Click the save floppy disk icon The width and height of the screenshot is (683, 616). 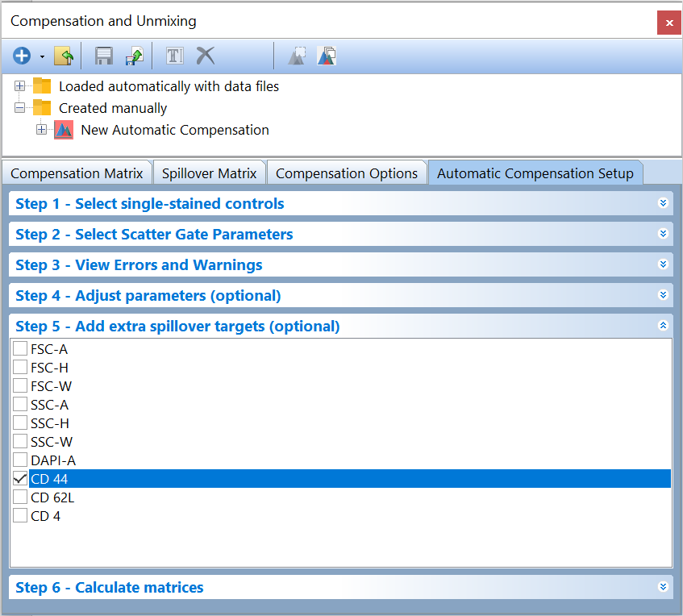coord(104,56)
